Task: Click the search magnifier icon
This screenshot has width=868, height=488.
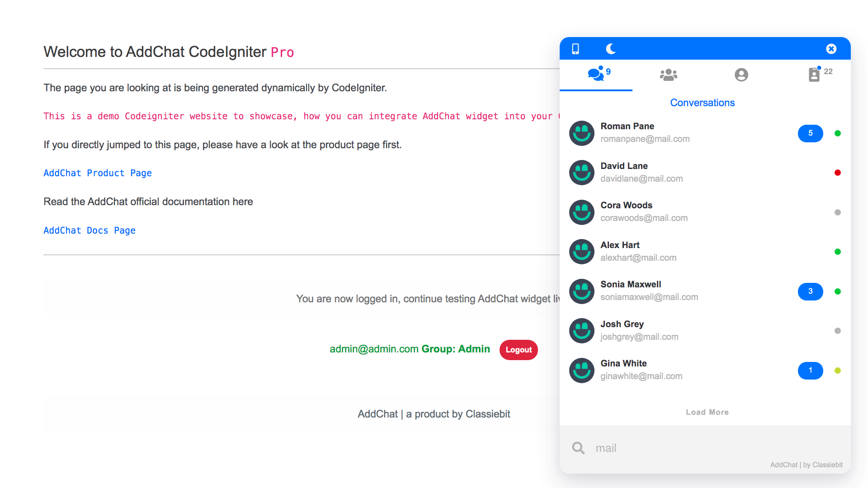Action: point(578,448)
